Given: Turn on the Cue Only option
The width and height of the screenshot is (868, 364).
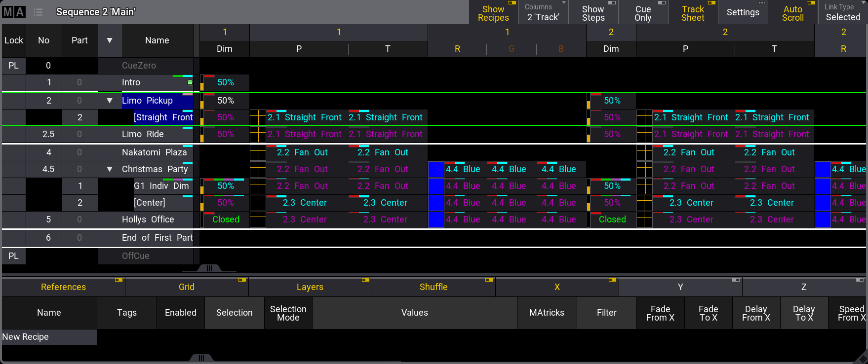Looking at the screenshot, I should tap(643, 13).
